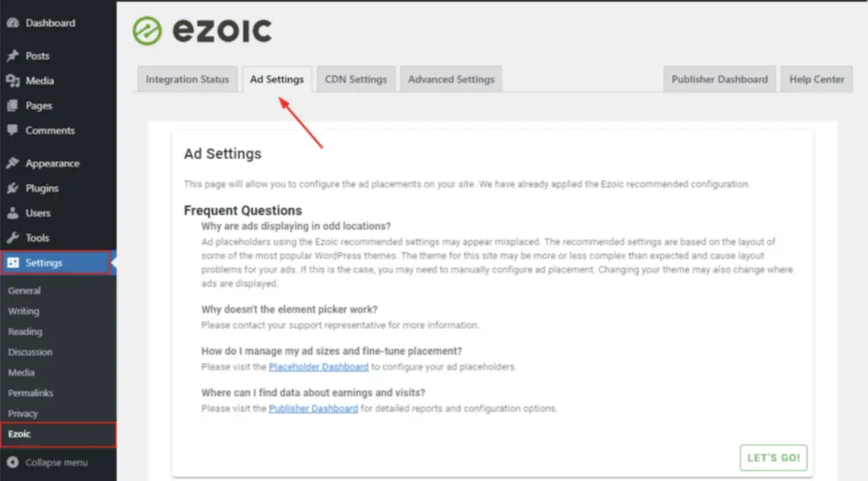868x481 pixels.
Task: Collapse the sidebar with Collapse menu arrow
Action: [13, 462]
